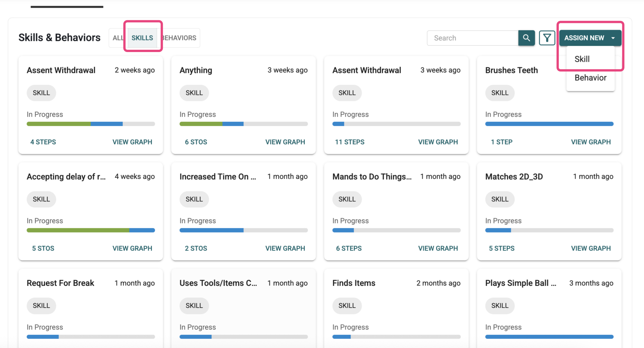Screen dimensions: 644x348
Task: Open 6 STEPS on Mands to Do Things
Action: coord(349,248)
